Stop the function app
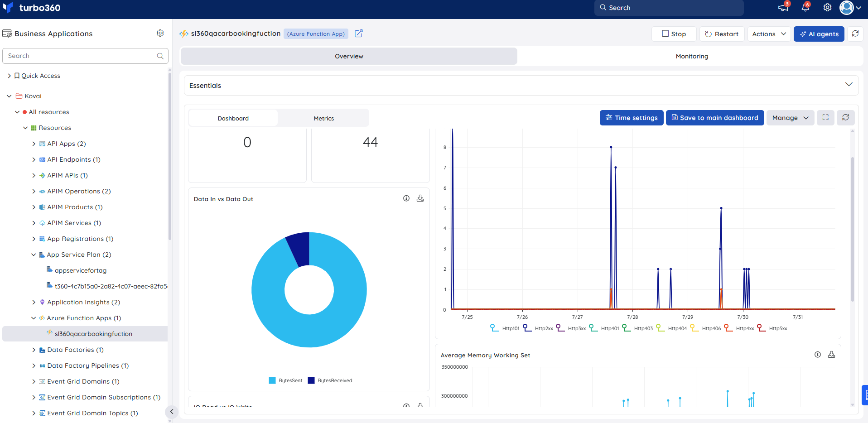Viewport: 868px width, 423px height. (x=674, y=34)
